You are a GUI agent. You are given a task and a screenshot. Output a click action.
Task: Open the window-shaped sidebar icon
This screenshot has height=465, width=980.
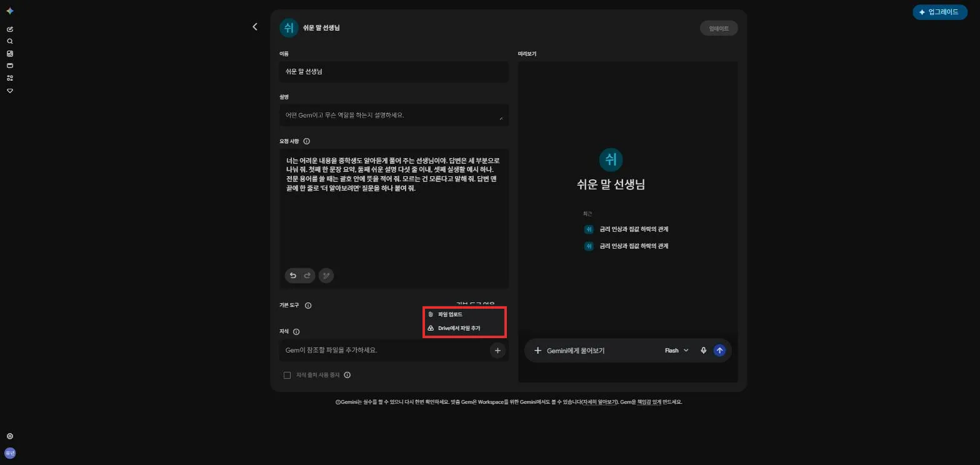(9, 66)
